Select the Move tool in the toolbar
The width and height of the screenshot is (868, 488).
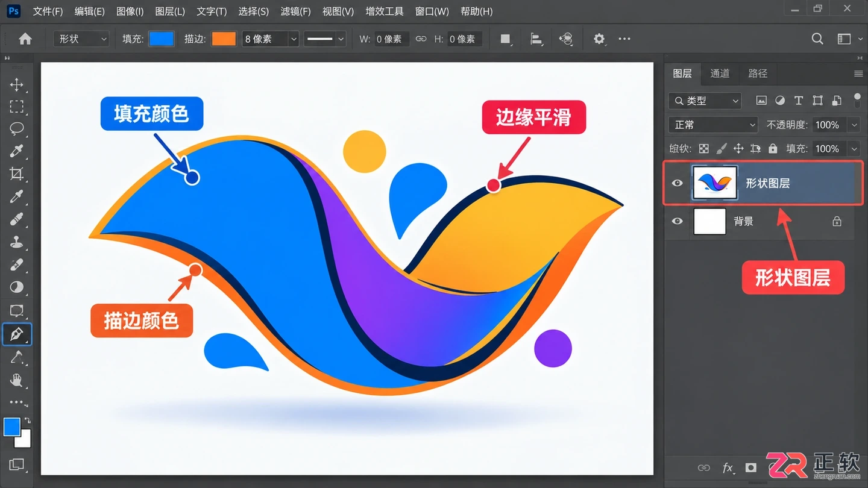coord(16,84)
